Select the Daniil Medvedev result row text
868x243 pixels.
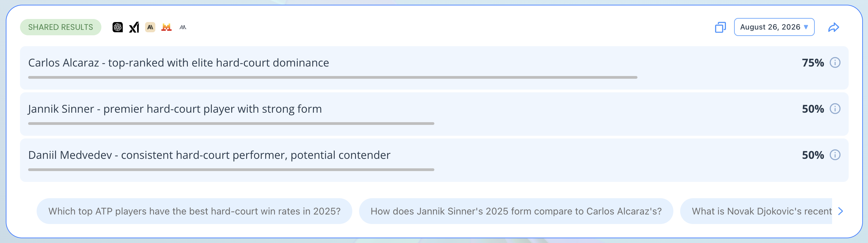pyautogui.click(x=209, y=155)
